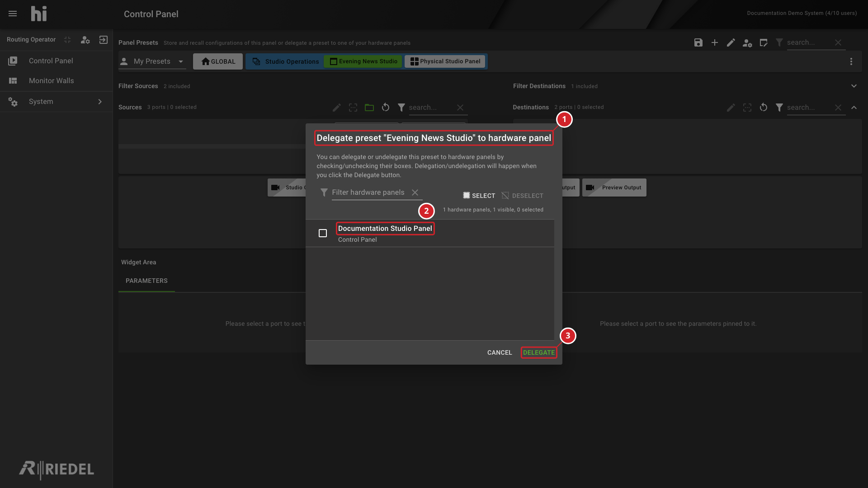
Task: Expand the Filter Destinations section chevron
Action: tap(854, 86)
